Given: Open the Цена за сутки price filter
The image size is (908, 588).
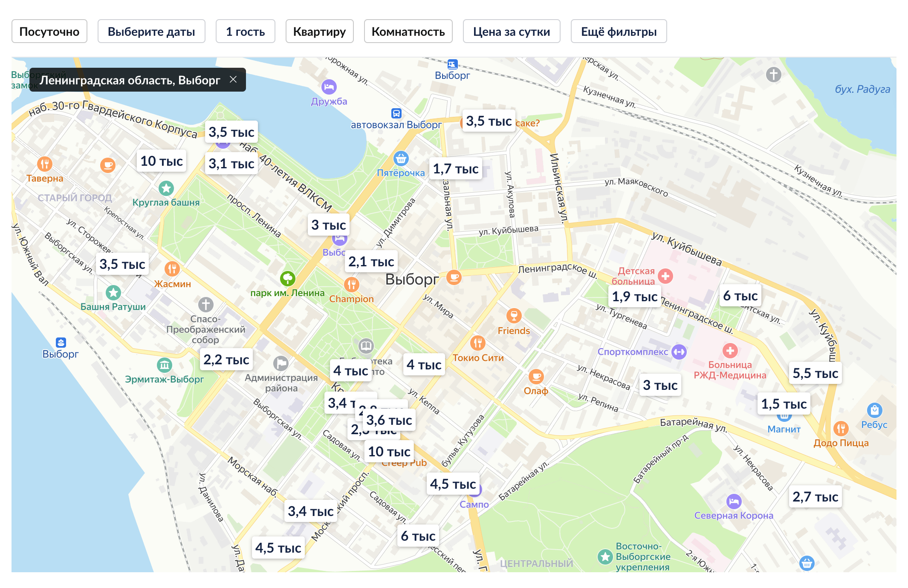Looking at the screenshot, I should tap(512, 31).
